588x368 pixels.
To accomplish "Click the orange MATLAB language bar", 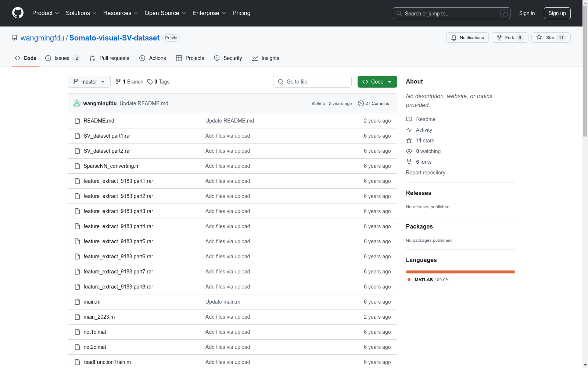I will point(460,272).
